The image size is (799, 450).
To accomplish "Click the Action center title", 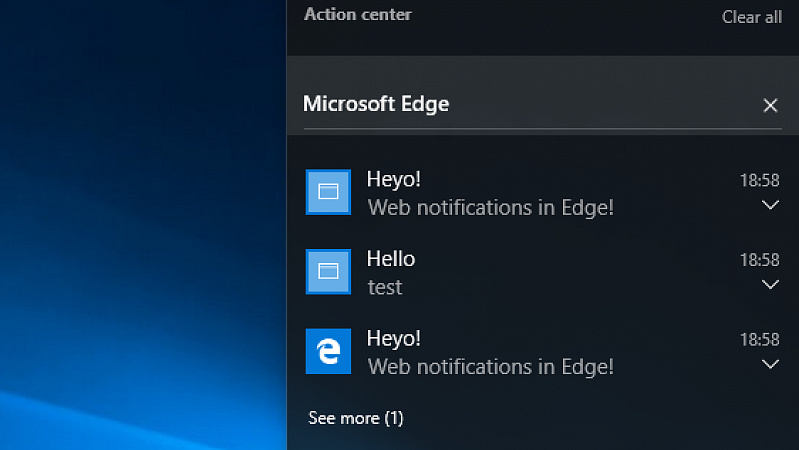I will pyautogui.click(x=358, y=14).
